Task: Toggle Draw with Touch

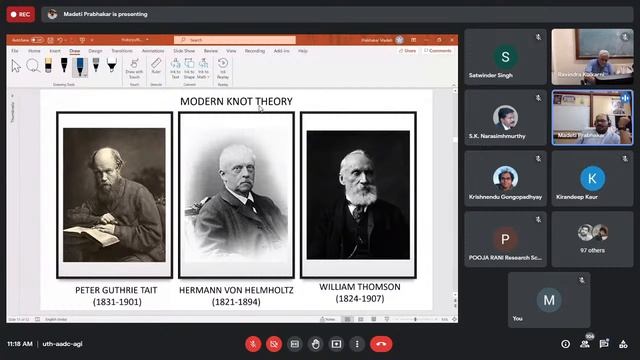Action: [x=134, y=69]
